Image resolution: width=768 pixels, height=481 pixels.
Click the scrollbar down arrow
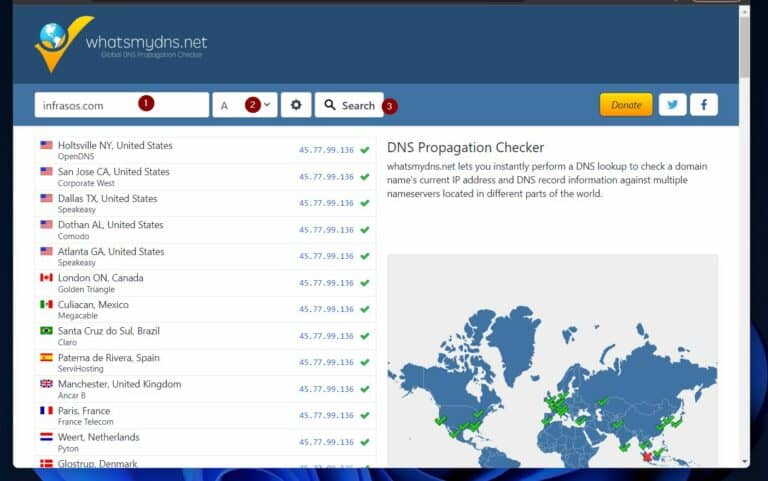[744, 461]
